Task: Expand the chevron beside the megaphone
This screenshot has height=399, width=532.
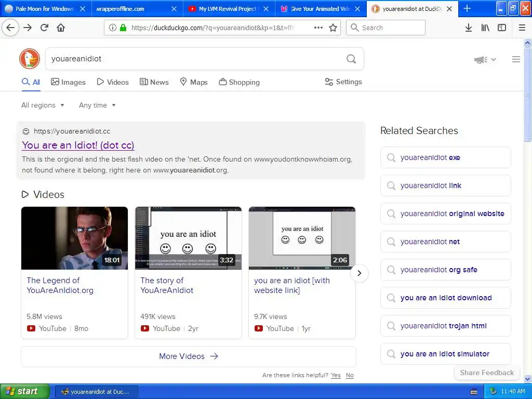Action: click(x=494, y=60)
